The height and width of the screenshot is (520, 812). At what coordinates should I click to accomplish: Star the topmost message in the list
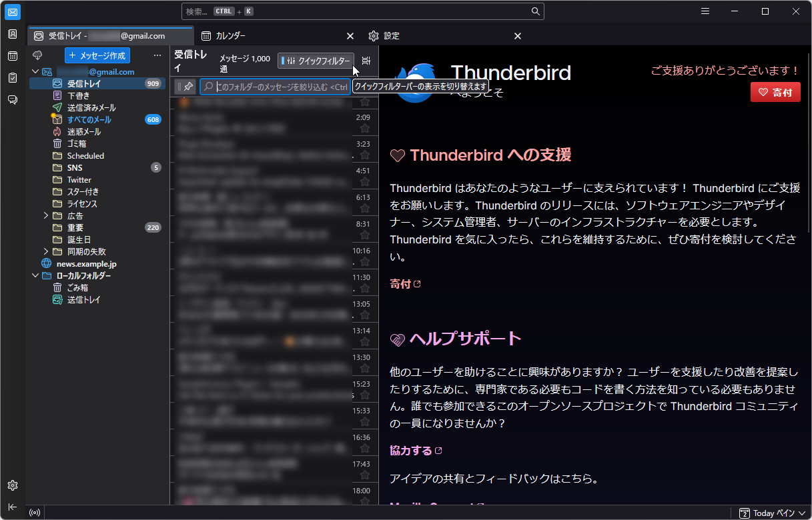click(x=365, y=101)
